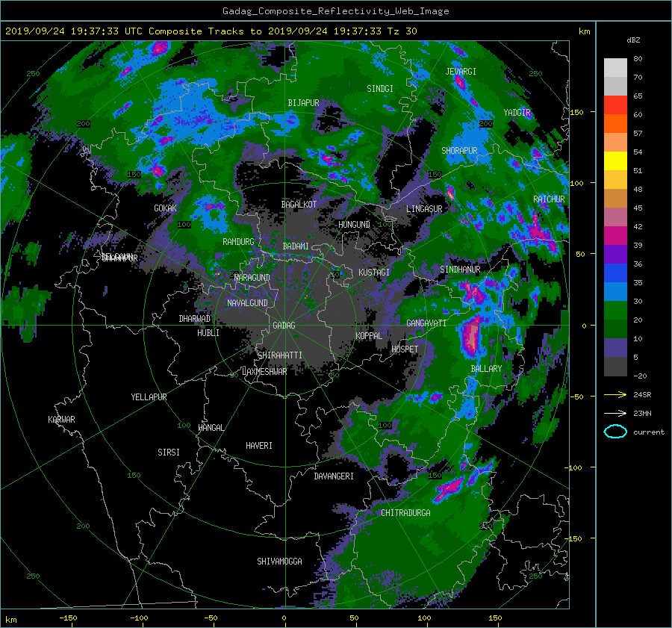Click the SHIVAMOGGA city label
This screenshot has width=672, height=628.
tap(279, 562)
